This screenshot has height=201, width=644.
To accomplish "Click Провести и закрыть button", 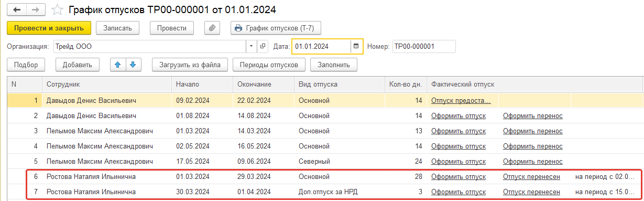I will click(49, 28).
